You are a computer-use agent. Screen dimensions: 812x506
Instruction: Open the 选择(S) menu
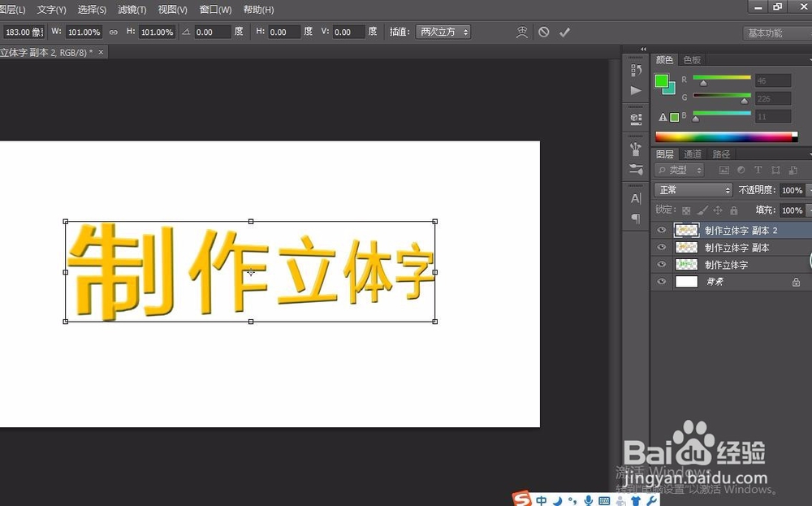[x=92, y=9]
